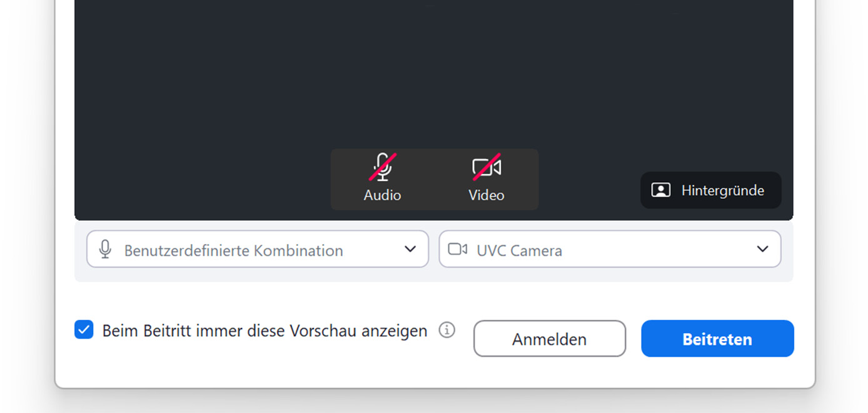This screenshot has height=413, width=868.
Task: Open the Hintergründe background options
Action: [x=711, y=190]
